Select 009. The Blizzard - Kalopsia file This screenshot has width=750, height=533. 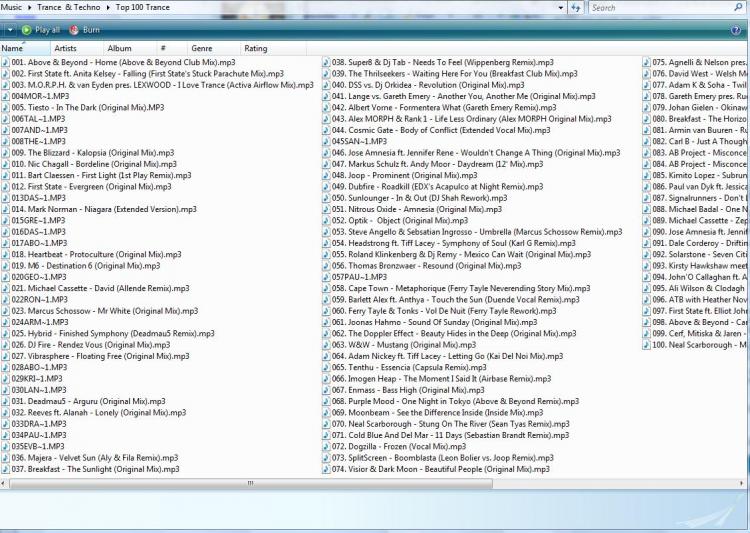pos(88,153)
